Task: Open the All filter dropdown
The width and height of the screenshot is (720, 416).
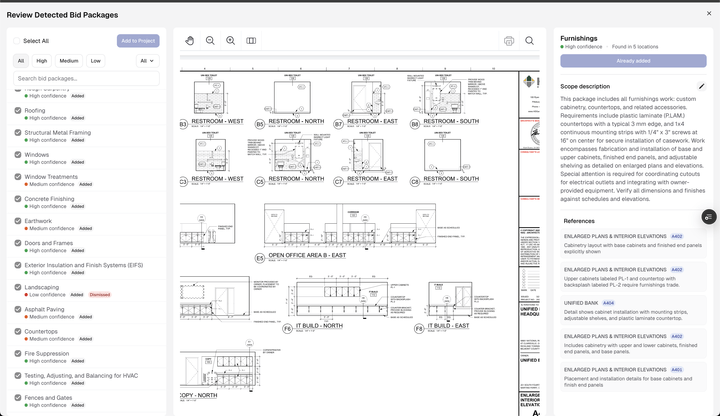Action: 147,61
